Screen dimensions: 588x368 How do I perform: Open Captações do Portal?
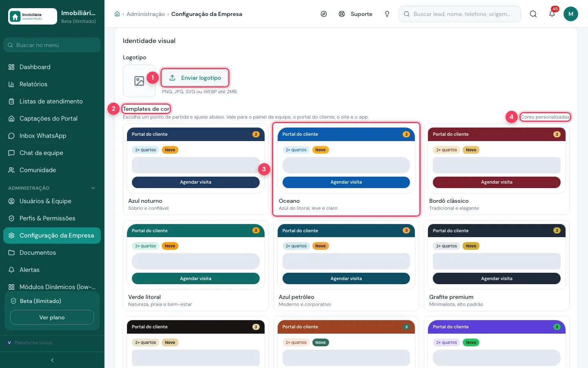coord(52,119)
